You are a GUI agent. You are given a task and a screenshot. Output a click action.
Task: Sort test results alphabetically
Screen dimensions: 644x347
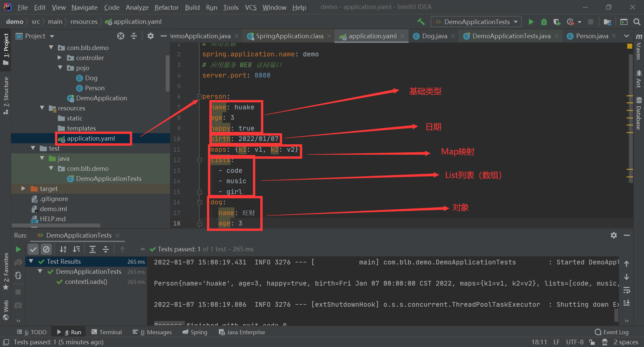click(63, 249)
